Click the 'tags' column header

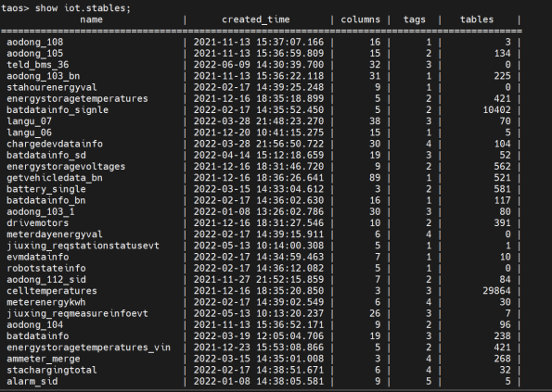(x=415, y=19)
